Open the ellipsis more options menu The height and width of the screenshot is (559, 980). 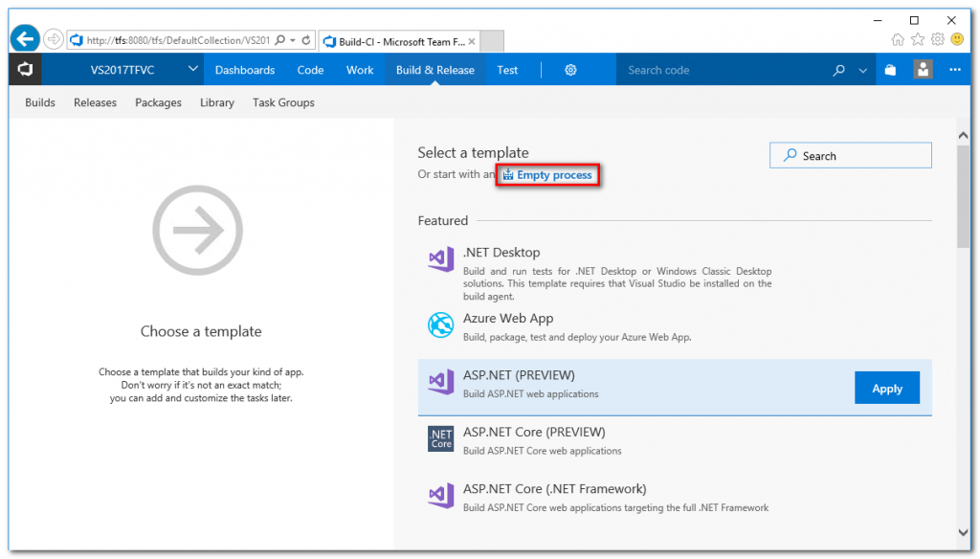[955, 70]
